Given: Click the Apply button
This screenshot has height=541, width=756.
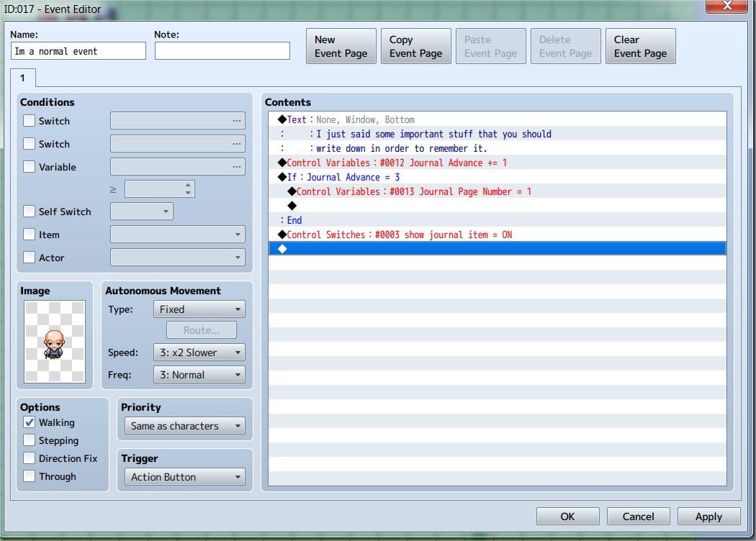Looking at the screenshot, I should click(708, 517).
